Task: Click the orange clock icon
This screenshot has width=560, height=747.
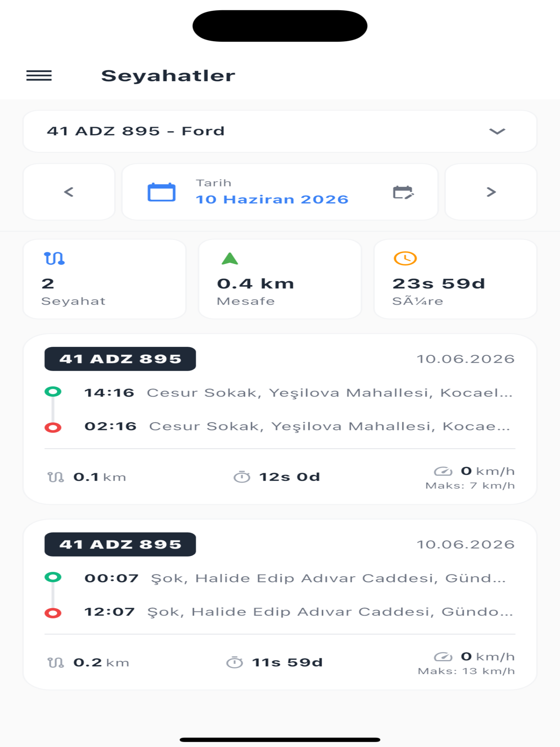Action: [x=405, y=258]
